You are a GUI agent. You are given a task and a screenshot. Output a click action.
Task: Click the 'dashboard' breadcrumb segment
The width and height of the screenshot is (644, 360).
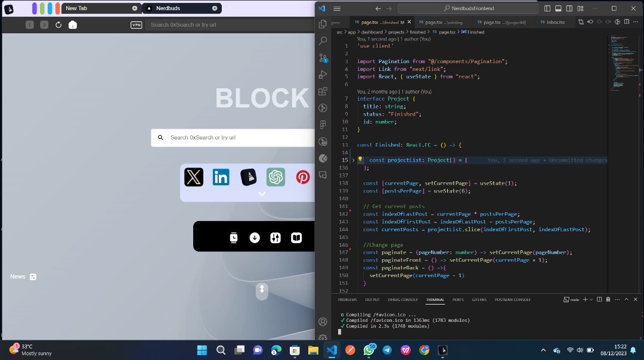click(371, 32)
